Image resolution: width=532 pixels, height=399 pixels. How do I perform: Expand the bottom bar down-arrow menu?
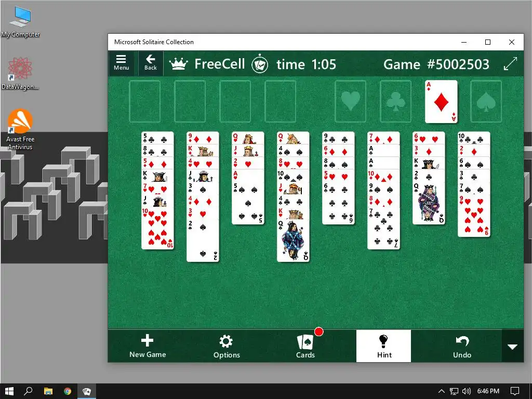[512, 347]
